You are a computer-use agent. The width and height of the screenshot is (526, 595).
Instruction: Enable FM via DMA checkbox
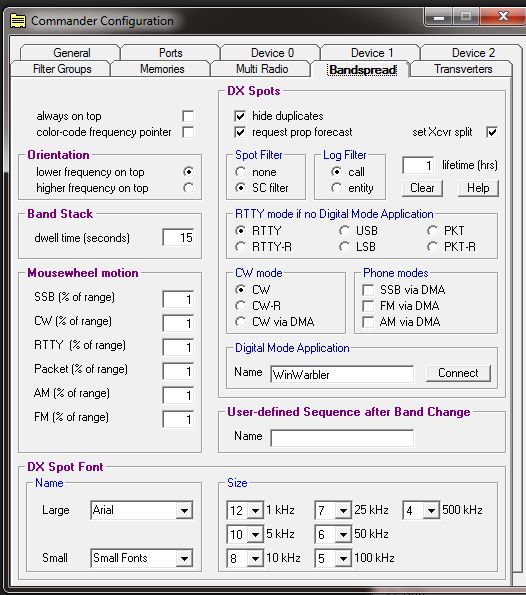[368, 306]
